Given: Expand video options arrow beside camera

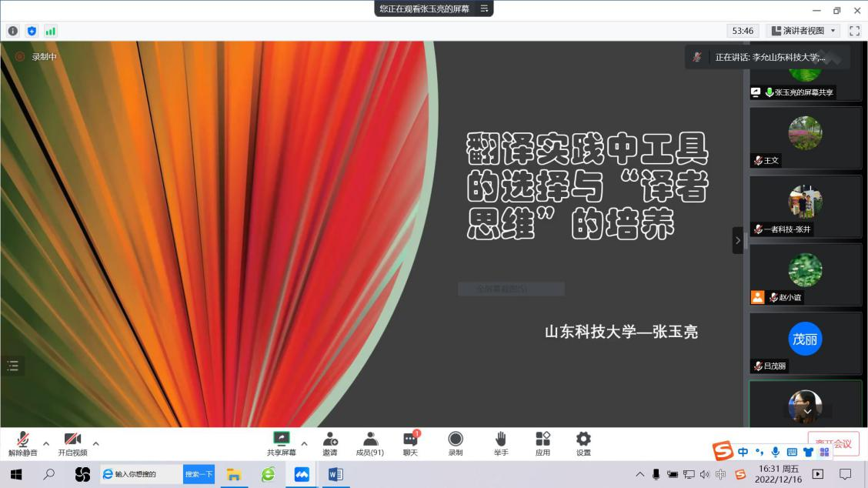Looking at the screenshot, I should click(x=95, y=443).
